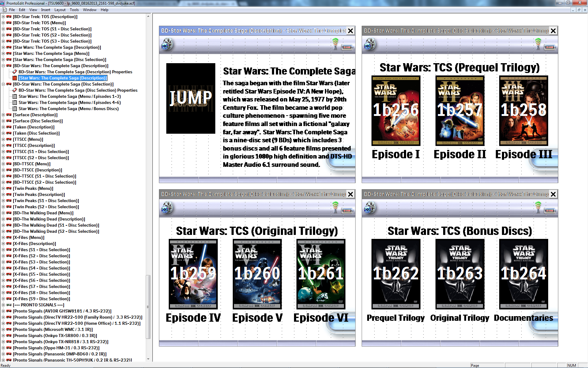588x368 pixels.
Task: Open the Edit menu
Action: 22,10
